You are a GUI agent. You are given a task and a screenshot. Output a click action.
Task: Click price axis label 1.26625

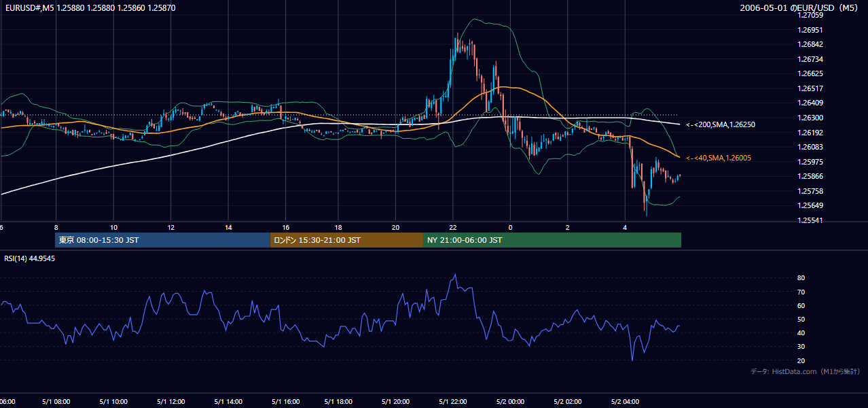click(x=810, y=73)
